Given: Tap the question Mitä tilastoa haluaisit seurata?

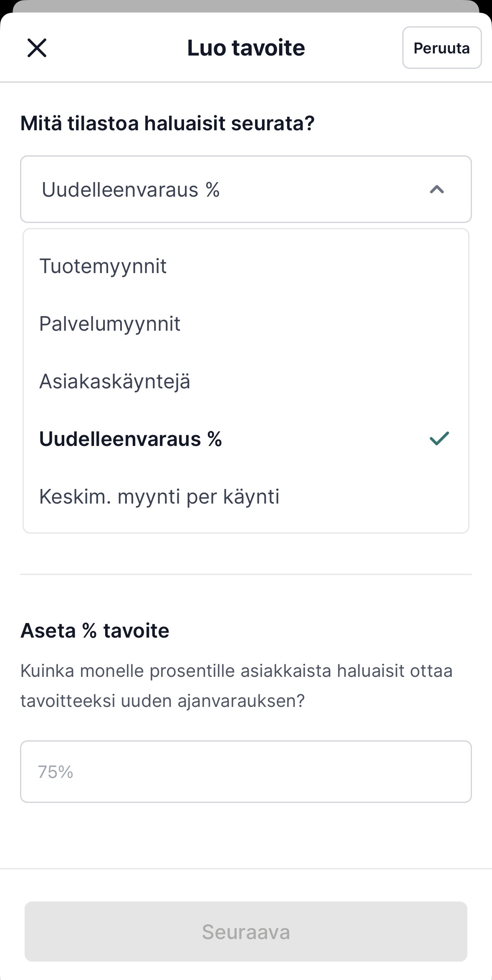Looking at the screenshot, I should pos(167,123).
